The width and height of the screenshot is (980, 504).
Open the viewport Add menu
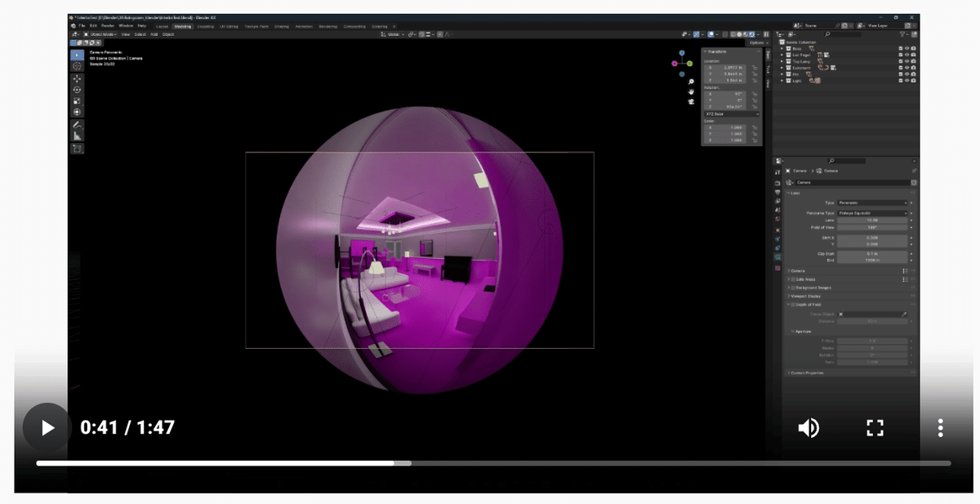(154, 34)
